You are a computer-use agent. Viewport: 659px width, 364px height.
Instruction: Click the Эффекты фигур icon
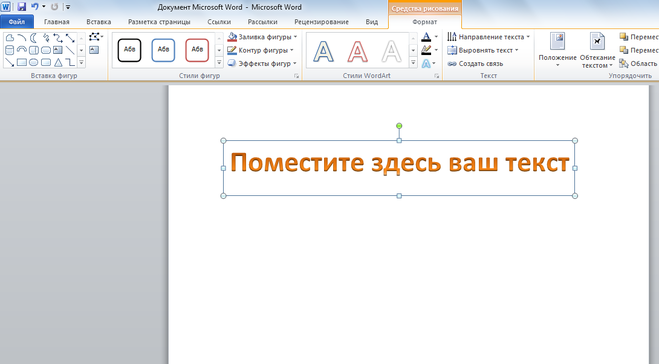coord(232,63)
